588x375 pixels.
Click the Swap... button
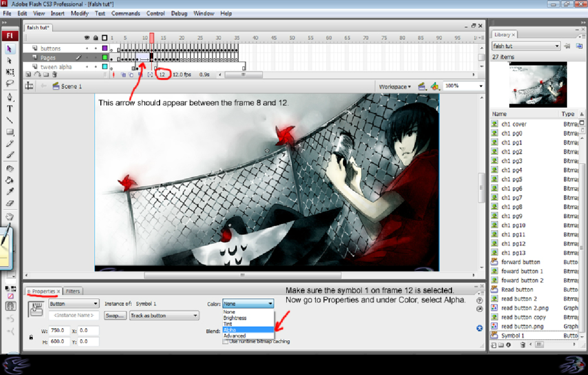coord(115,315)
